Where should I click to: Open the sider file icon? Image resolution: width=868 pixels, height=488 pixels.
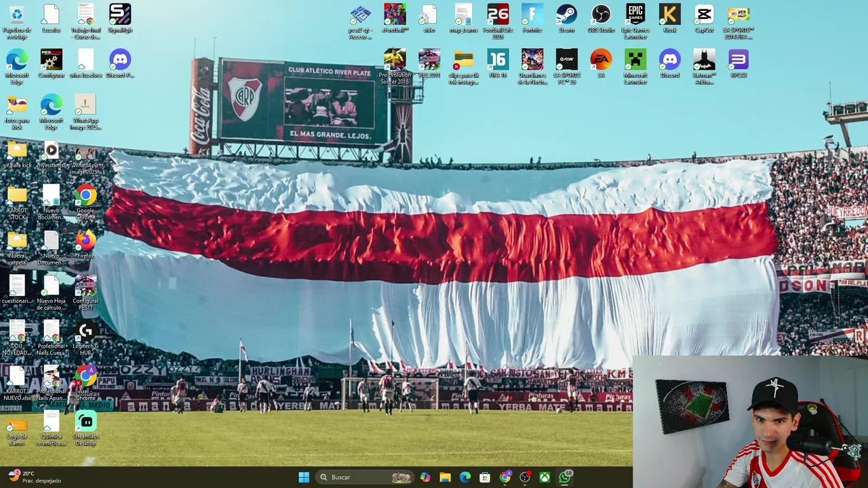coord(429,18)
